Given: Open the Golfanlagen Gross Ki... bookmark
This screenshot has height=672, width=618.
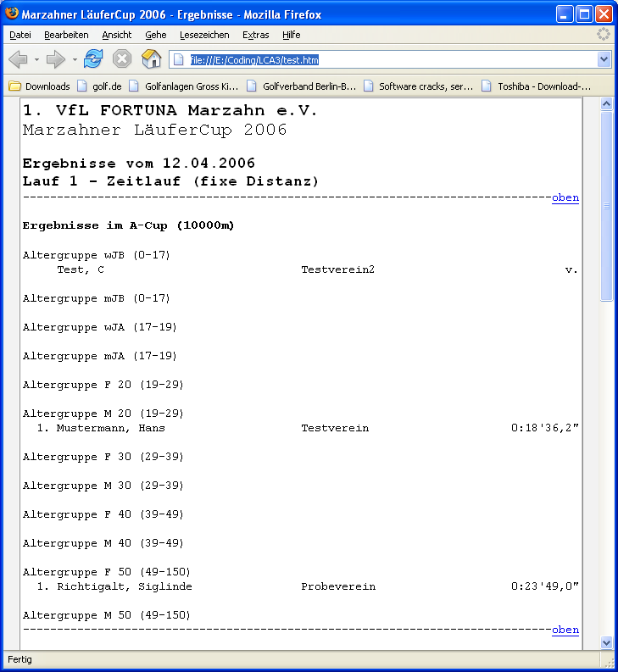Looking at the screenshot, I should click(x=184, y=86).
